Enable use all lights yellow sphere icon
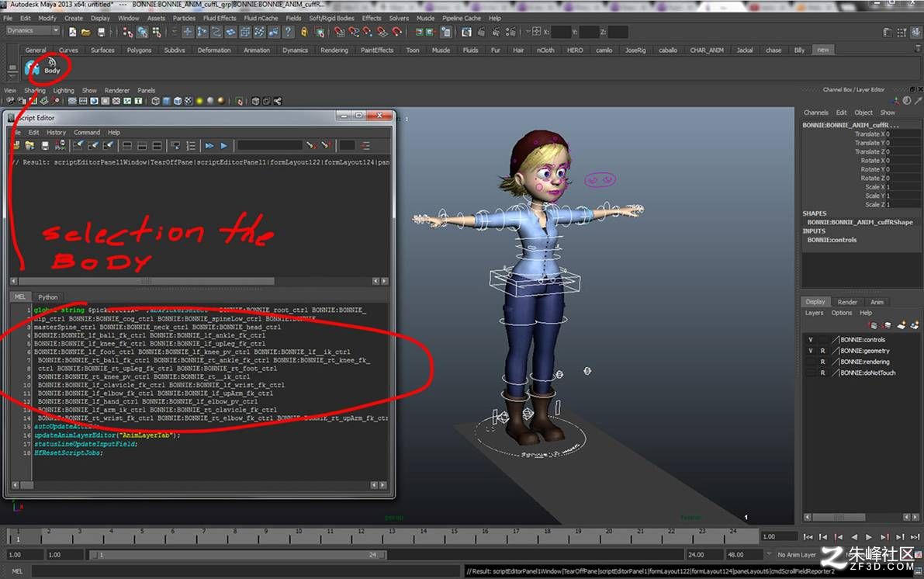The image size is (924, 579). click(199, 102)
